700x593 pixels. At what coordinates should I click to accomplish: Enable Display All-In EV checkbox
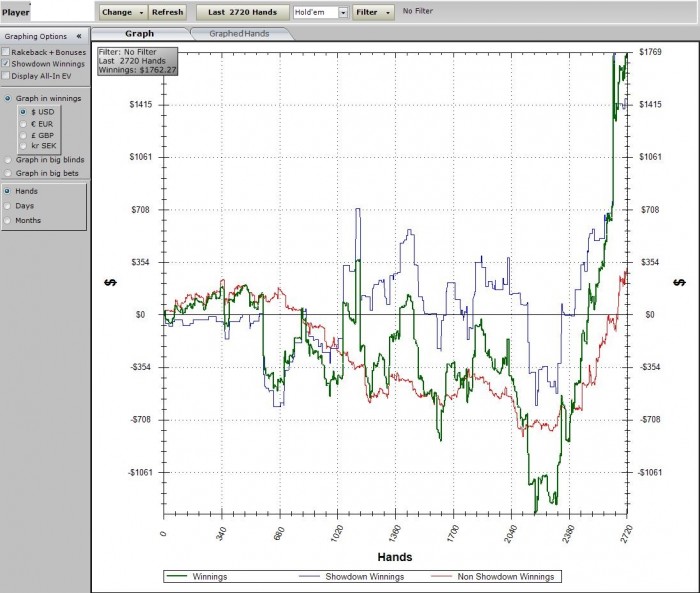coord(6,76)
